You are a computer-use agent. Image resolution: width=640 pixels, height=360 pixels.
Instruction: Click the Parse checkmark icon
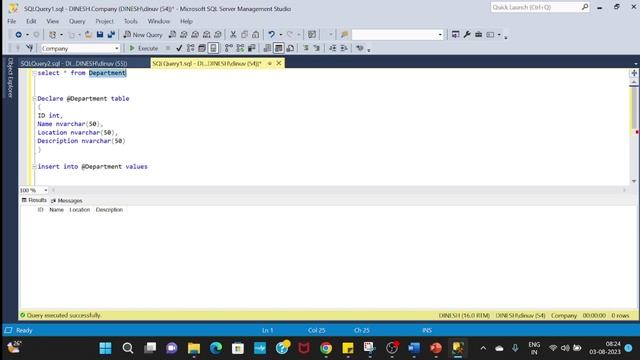tap(179, 48)
